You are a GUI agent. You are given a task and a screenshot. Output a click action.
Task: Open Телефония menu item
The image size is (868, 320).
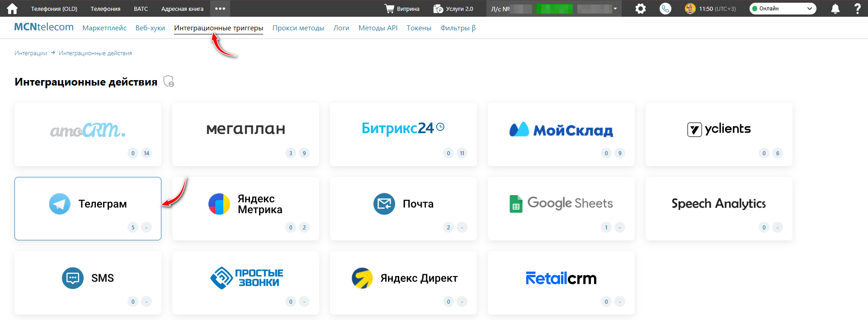(105, 9)
